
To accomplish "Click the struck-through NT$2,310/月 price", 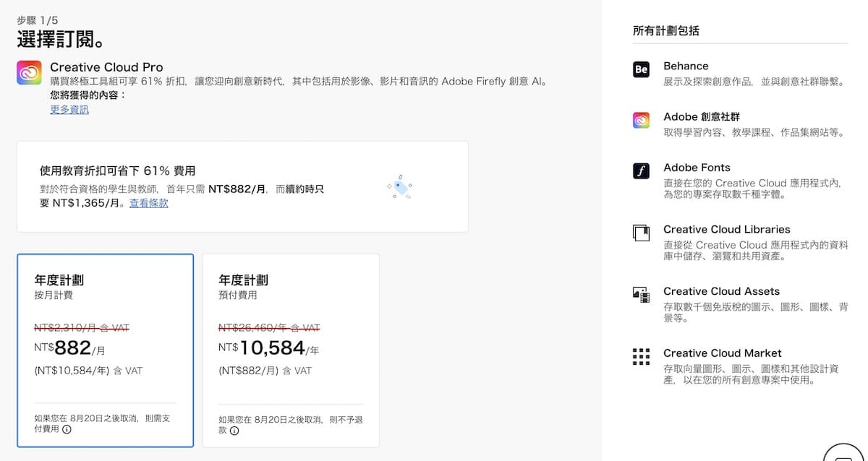I will pyautogui.click(x=82, y=328).
